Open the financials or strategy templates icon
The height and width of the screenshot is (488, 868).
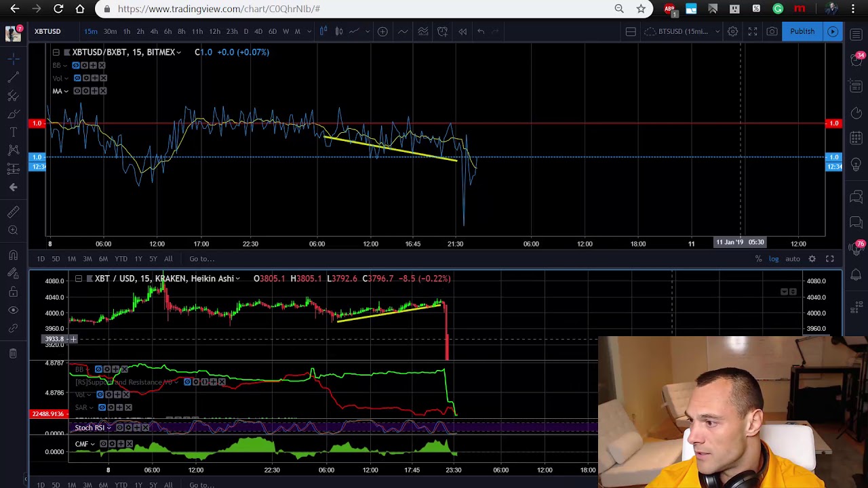point(423,31)
